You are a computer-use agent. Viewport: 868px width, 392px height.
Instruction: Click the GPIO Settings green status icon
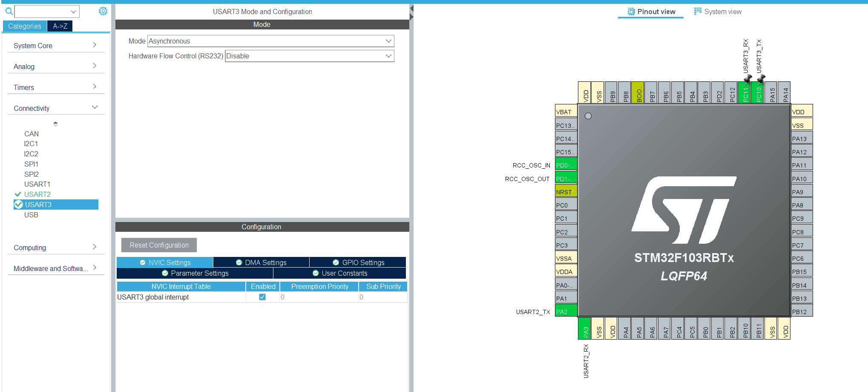(336, 262)
